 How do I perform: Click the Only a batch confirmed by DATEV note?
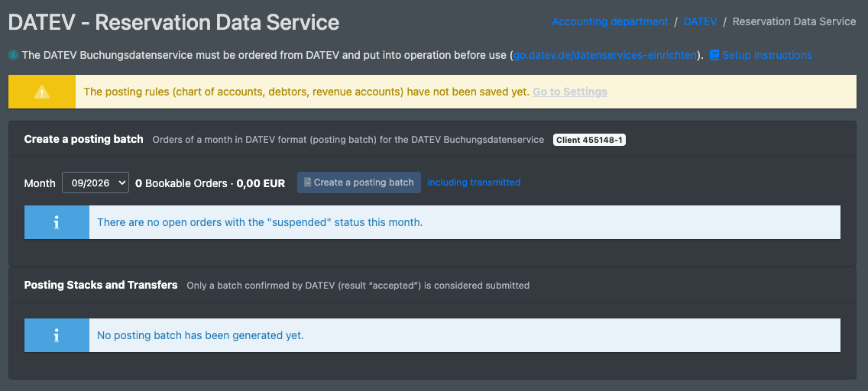pos(358,286)
